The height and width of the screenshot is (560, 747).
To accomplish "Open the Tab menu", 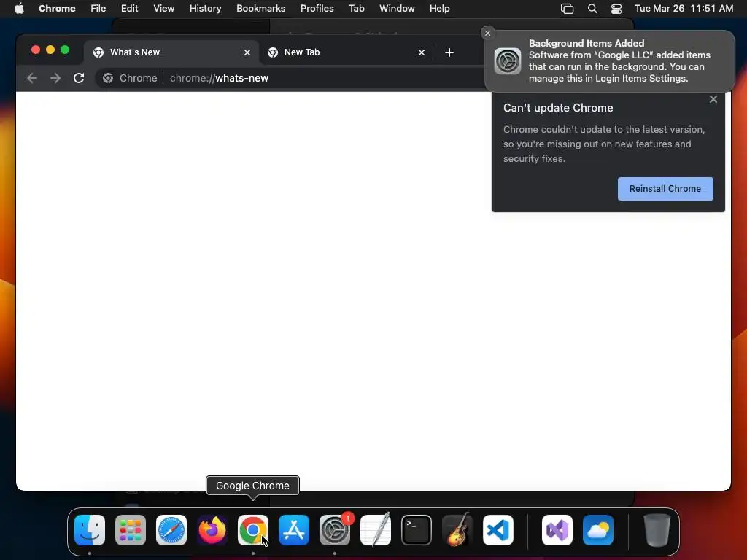I will click(356, 9).
